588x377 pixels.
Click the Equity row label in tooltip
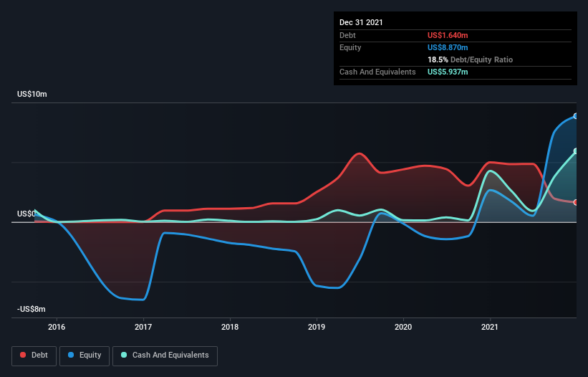coord(350,47)
